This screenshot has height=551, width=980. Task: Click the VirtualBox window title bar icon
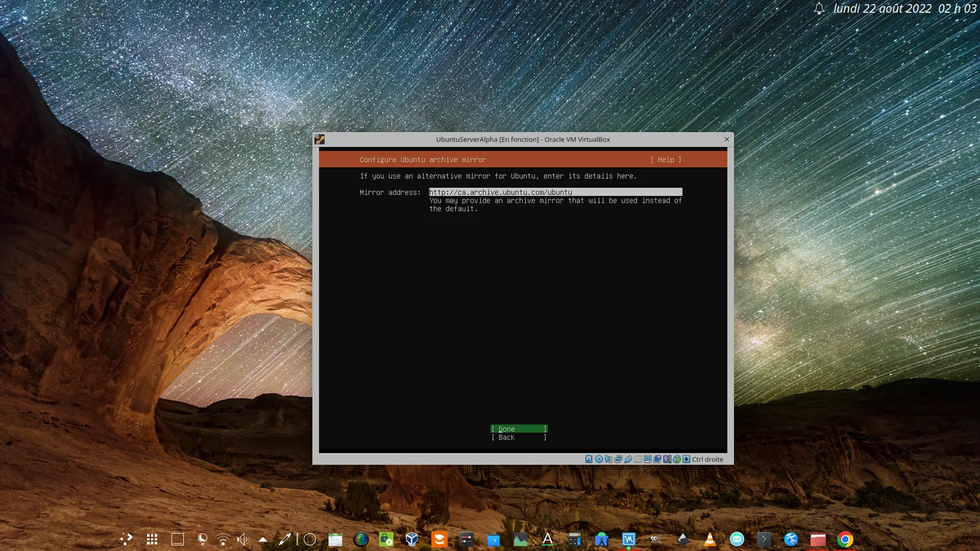(x=319, y=139)
